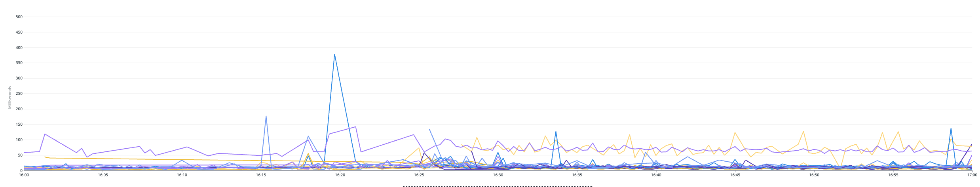Click the blue spike peak between 16:30 and 16:35
This screenshot has width=980, height=187.
click(556, 131)
